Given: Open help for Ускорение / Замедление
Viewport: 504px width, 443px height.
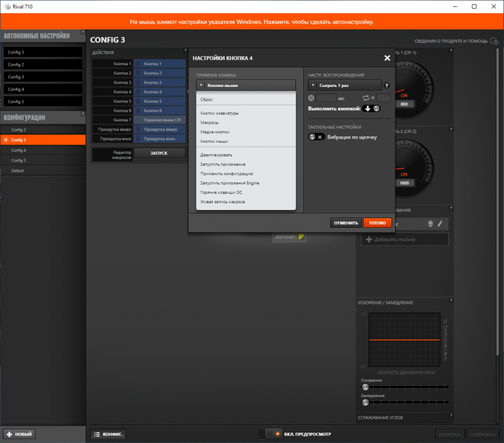Looking at the screenshot, I should [451, 300].
